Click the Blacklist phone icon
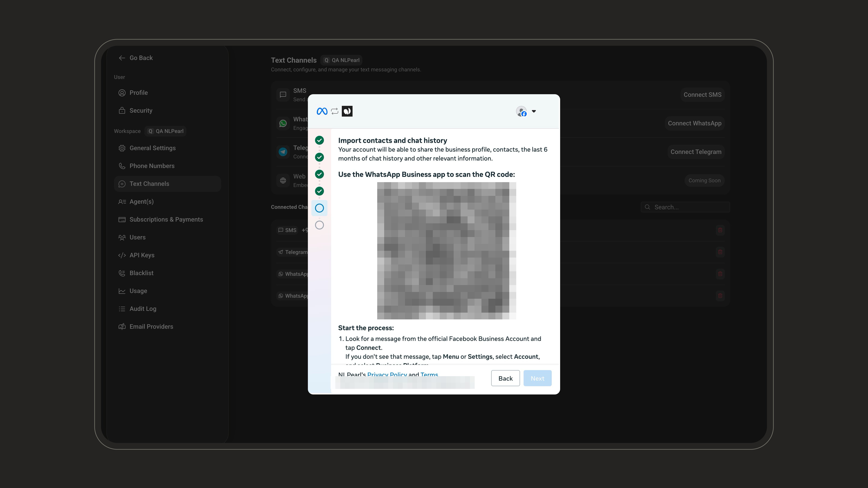Image resolution: width=868 pixels, height=488 pixels. coord(122,273)
